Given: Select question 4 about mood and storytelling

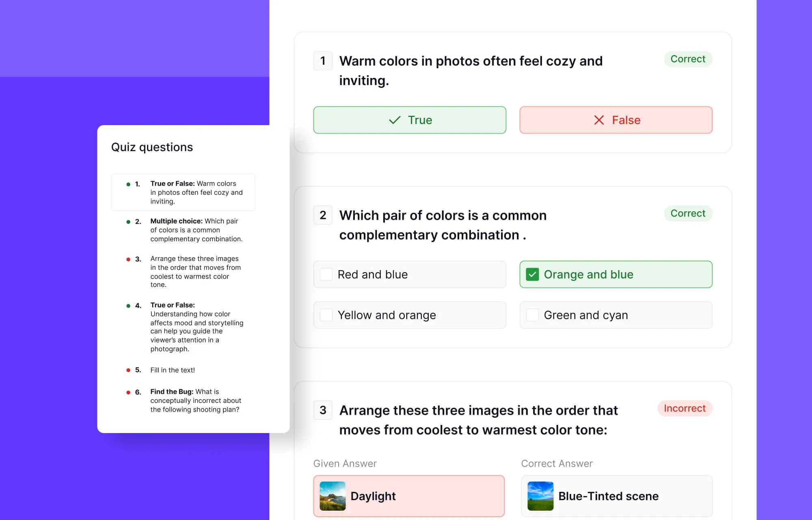Looking at the screenshot, I should click(197, 327).
